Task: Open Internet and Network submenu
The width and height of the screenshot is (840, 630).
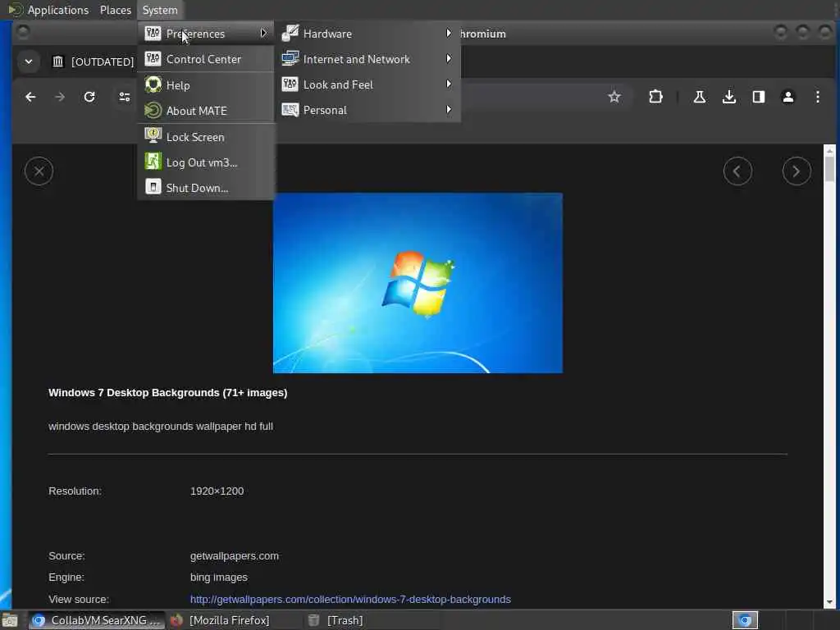Action: click(367, 59)
